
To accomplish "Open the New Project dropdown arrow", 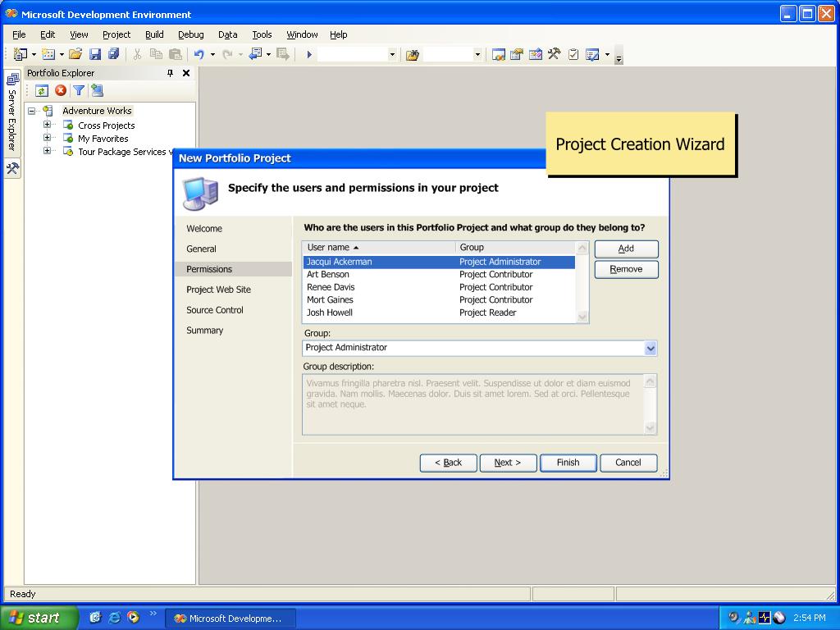I will 34,55.
